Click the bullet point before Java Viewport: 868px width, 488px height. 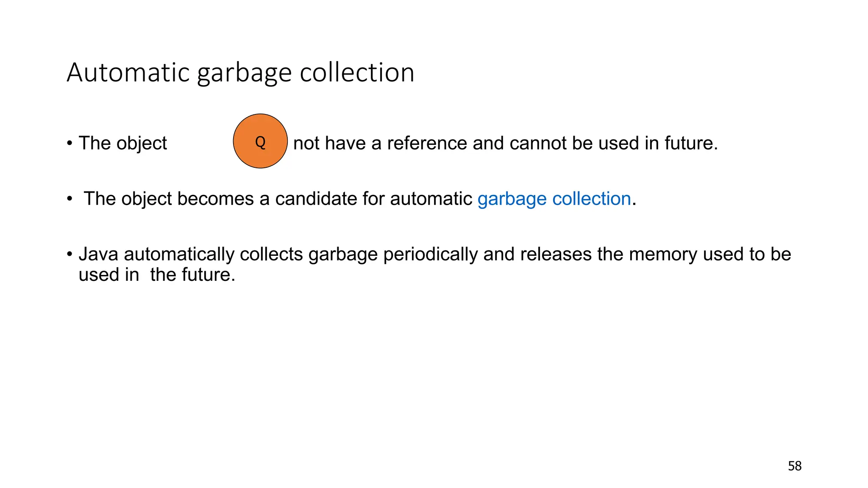coord(70,255)
